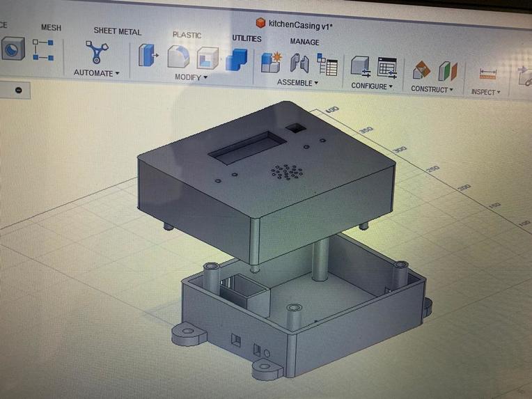This screenshot has height=399, width=532.
Task: Click the 400 grid ruler label
Action: tap(332, 110)
